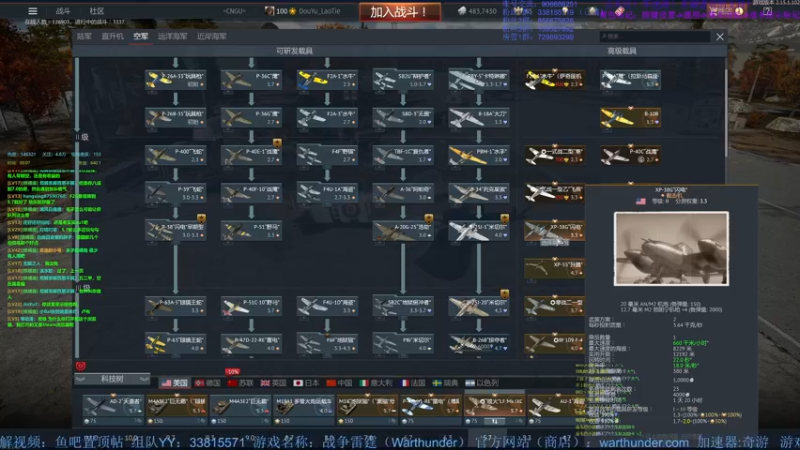
Task: Select the SB2C aircraft card
Action: [x=403, y=306]
